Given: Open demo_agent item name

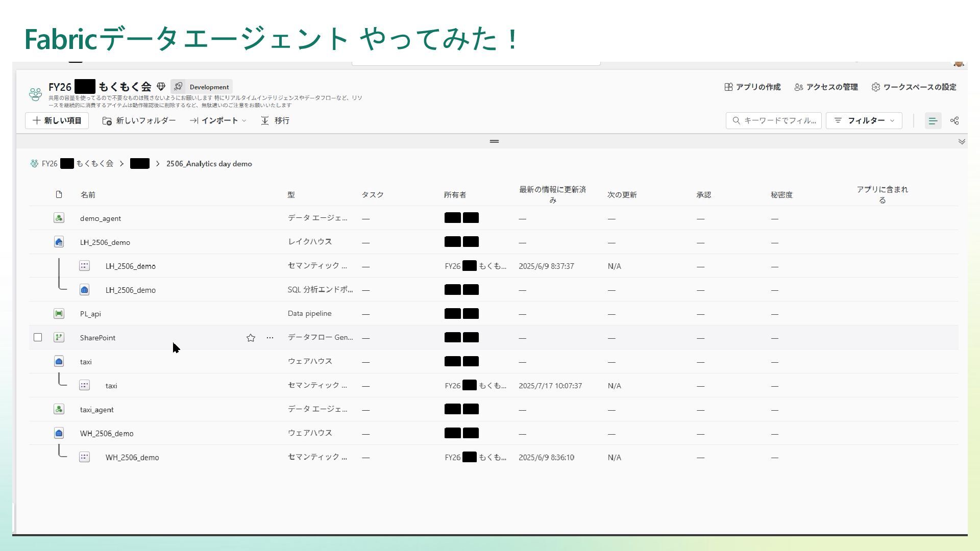Looking at the screenshot, I should pos(101,218).
